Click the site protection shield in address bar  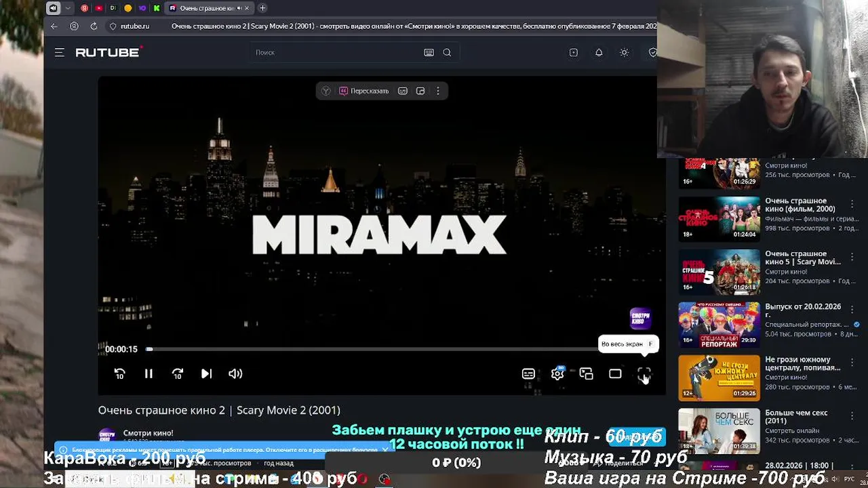(x=113, y=26)
